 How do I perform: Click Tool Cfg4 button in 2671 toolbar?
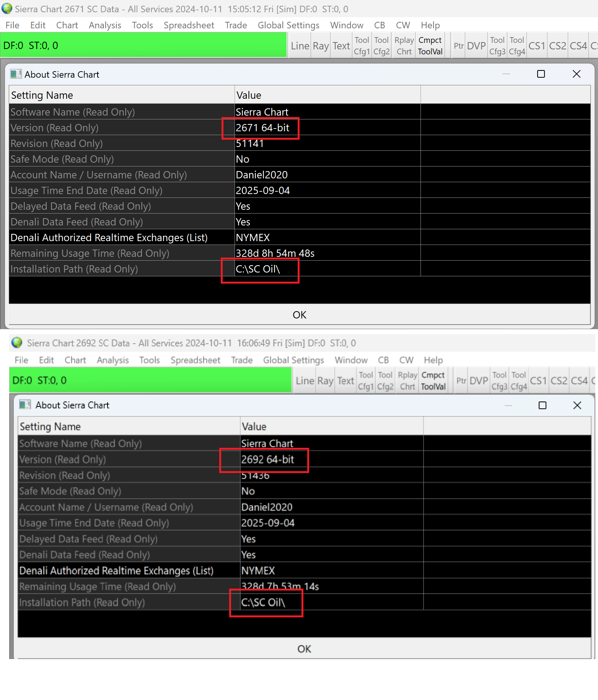[517, 46]
